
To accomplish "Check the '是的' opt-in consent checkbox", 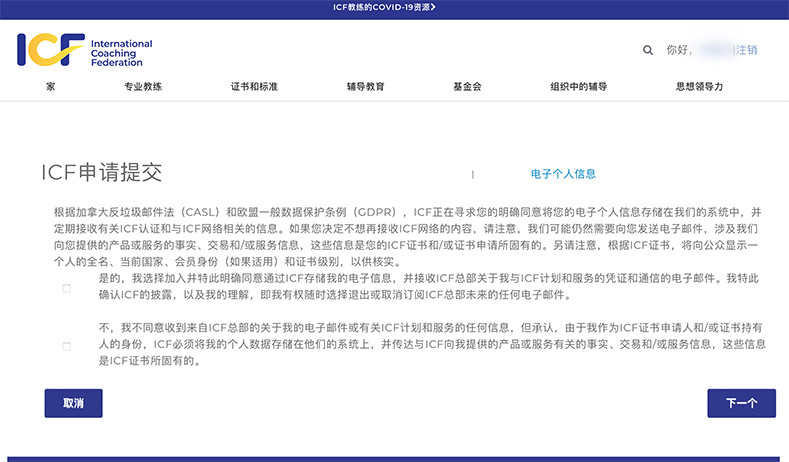I will pos(67,288).
